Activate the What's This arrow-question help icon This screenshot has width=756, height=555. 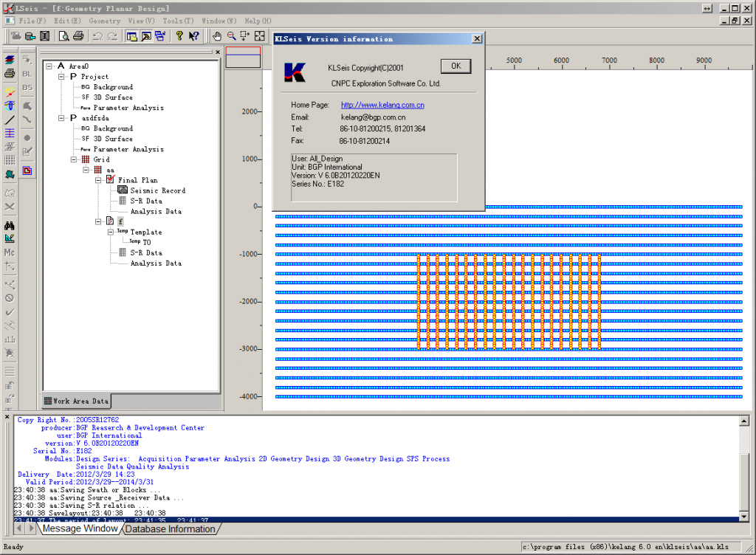pyautogui.click(x=194, y=35)
